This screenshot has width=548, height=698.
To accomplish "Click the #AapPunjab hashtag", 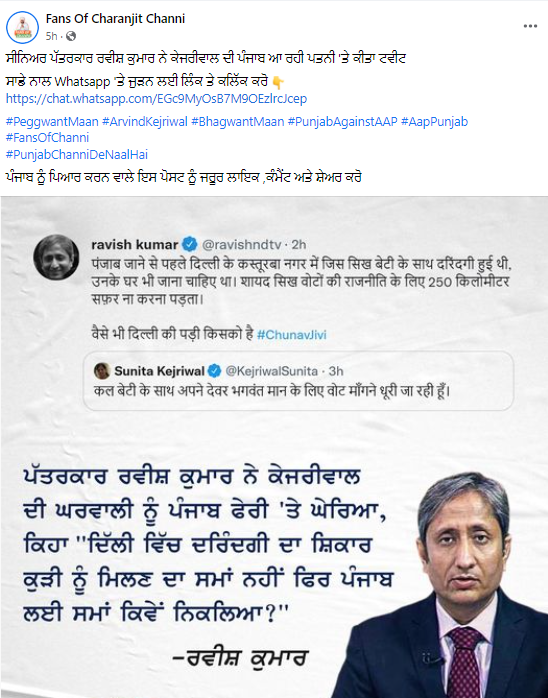I will 434,122.
